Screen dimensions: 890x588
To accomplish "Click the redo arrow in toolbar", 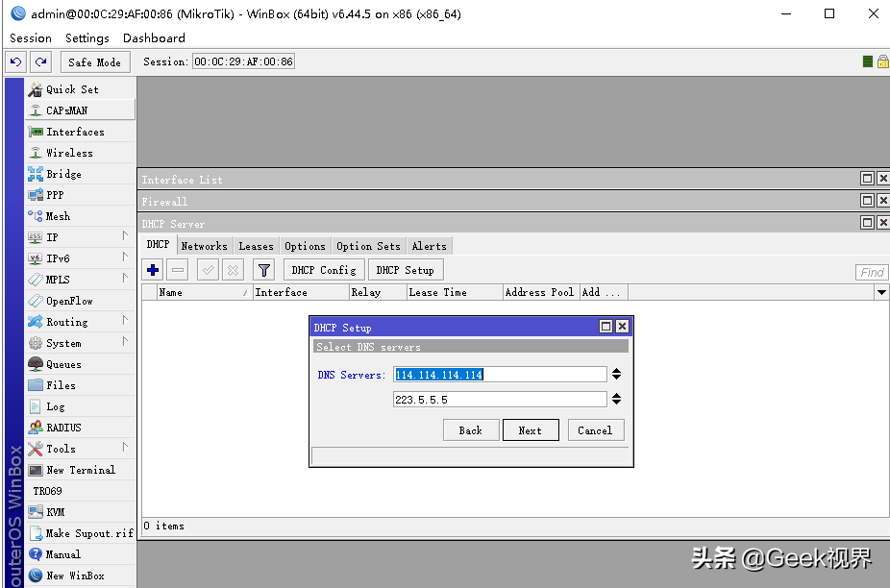I will click(x=41, y=61).
